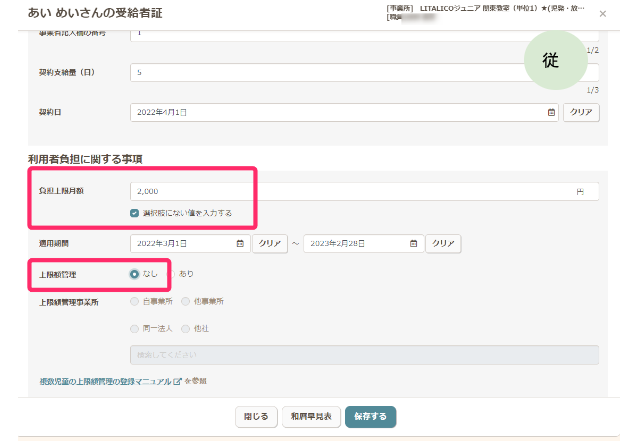Select なし for 上限額管理
Screen dimensions: 633x441
pyautogui.click(x=135, y=273)
